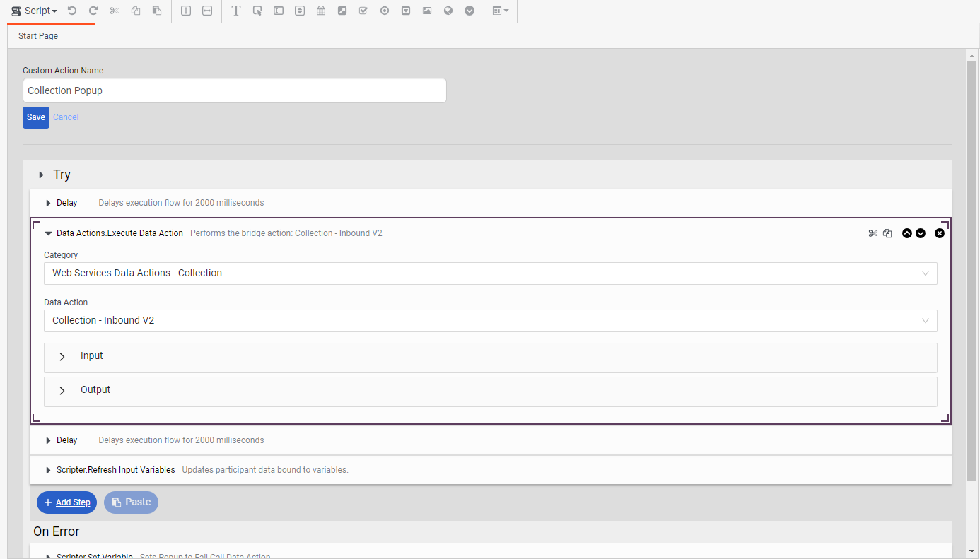Expand the Delay step below the Output section
The image size is (980, 559).
49,440
